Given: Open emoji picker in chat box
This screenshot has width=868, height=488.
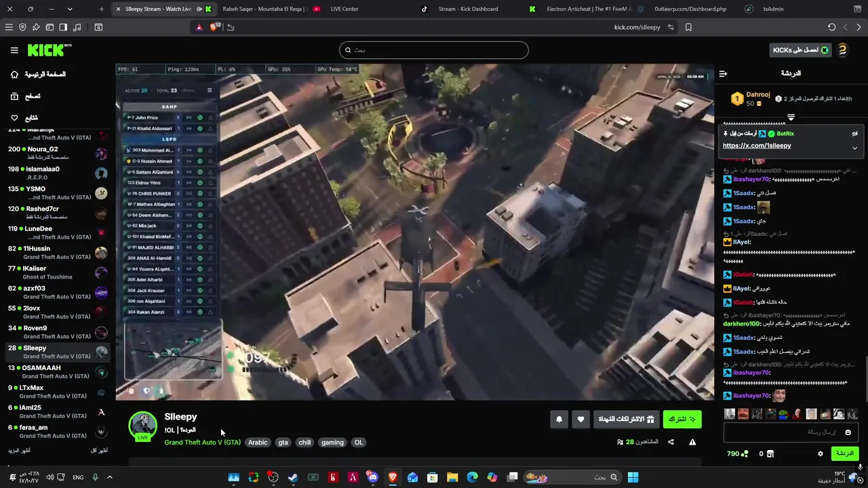Looking at the screenshot, I should click(848, 432).
